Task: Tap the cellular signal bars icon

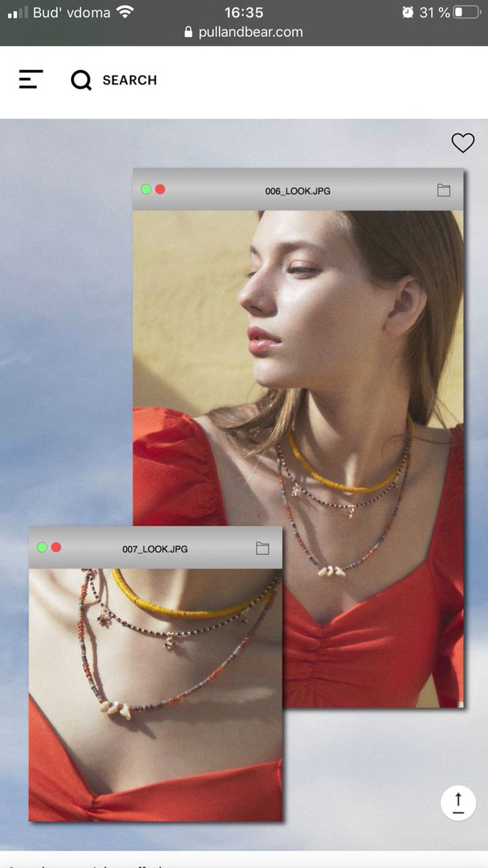Action: (18, 12)
